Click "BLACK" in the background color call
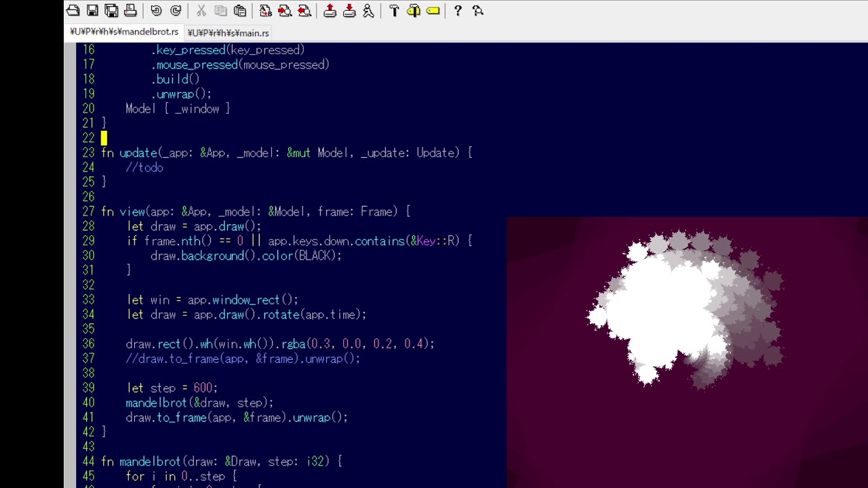This screenshot has width=868, height=488. click(x=314, y=256)
